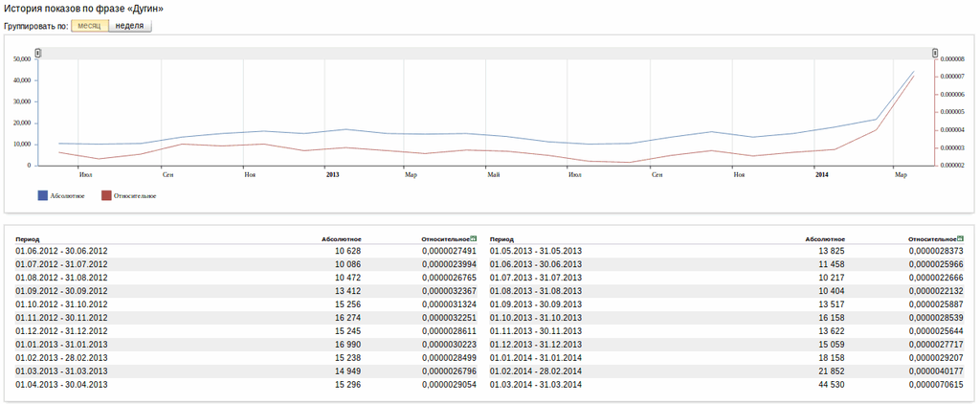Viewport: 980px width, 404px height.
Task: Click the 2014 label on chart axis
Action: [x=821, y=175]
